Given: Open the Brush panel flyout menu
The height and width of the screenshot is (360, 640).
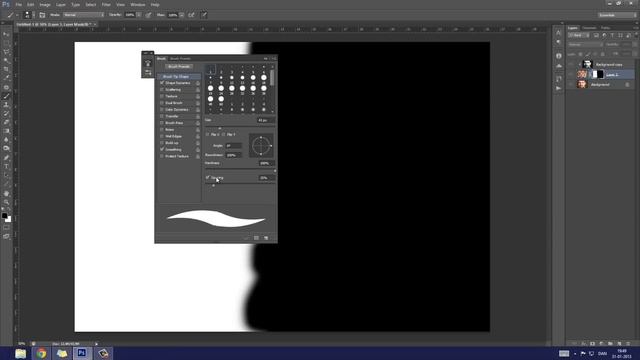Looking at the screenshot, I should (274, 59).
